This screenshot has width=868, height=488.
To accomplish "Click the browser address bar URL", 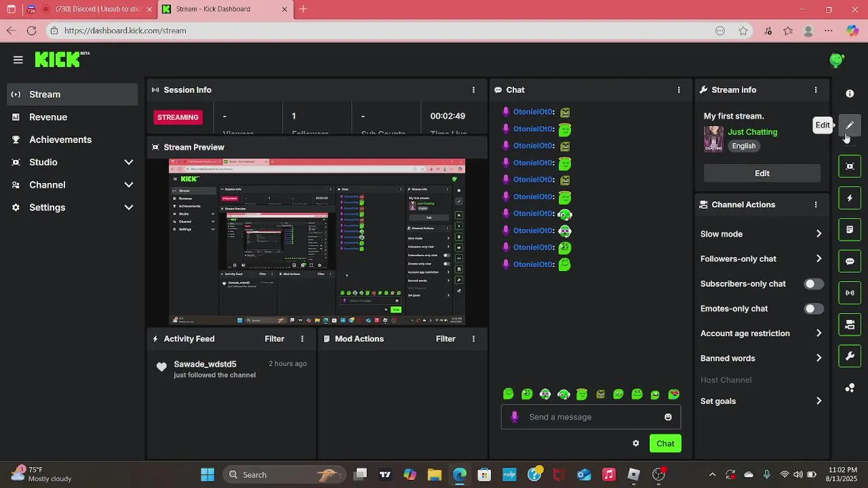I will coord(125,30).
